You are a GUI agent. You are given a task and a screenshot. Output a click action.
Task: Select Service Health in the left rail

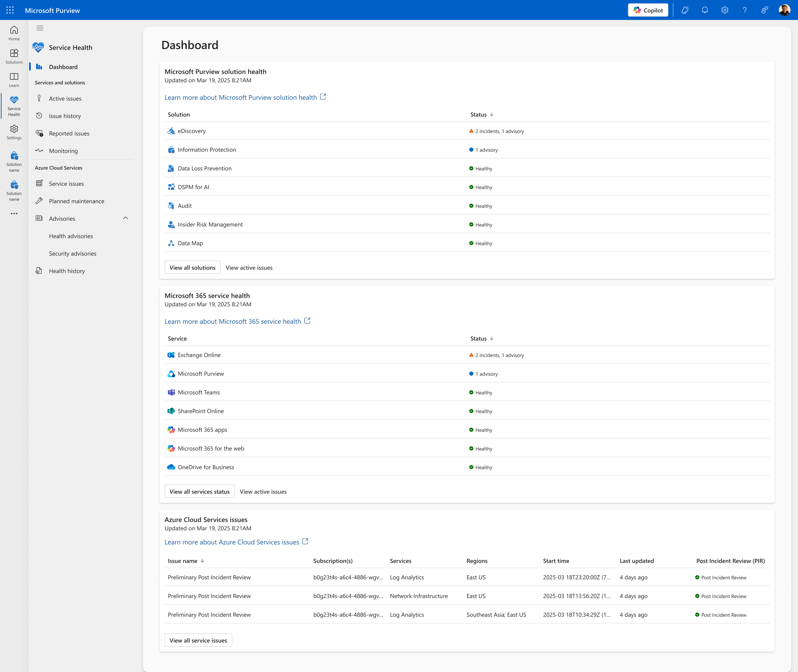coord(14,106)
